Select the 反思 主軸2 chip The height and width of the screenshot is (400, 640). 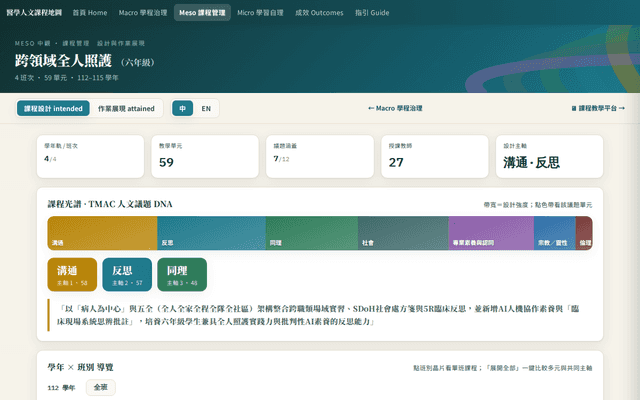[x=127, y=275]
